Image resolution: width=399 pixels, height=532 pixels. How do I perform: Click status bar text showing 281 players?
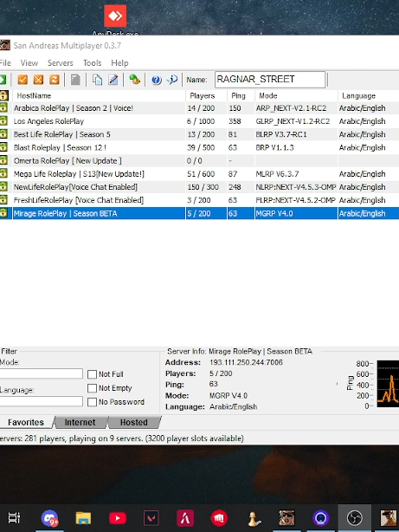click(x=122, y=438)
